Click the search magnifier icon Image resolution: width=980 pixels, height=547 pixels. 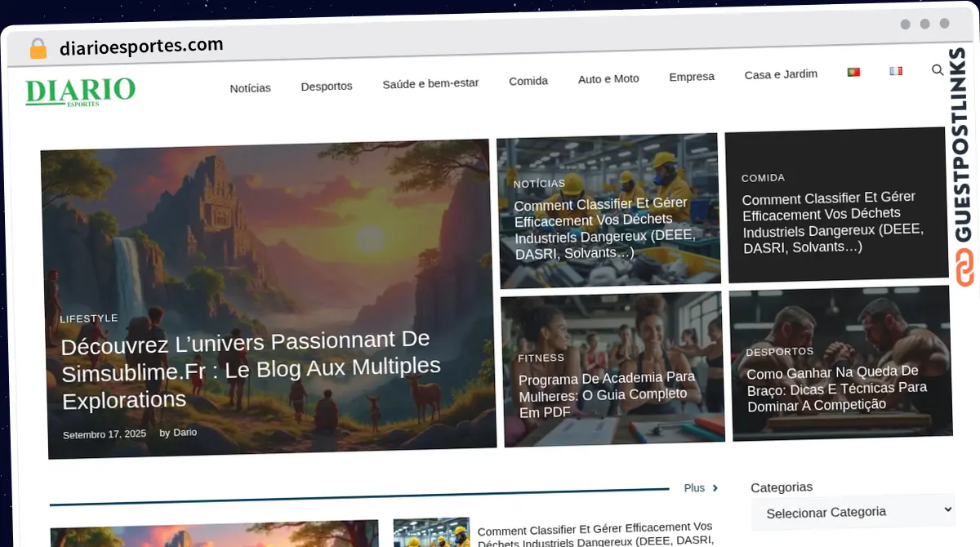[938, 70]
